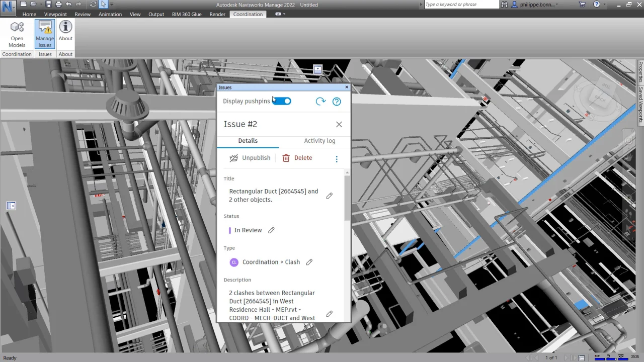Click the Manage Issues ribbon button

(45, 35)
